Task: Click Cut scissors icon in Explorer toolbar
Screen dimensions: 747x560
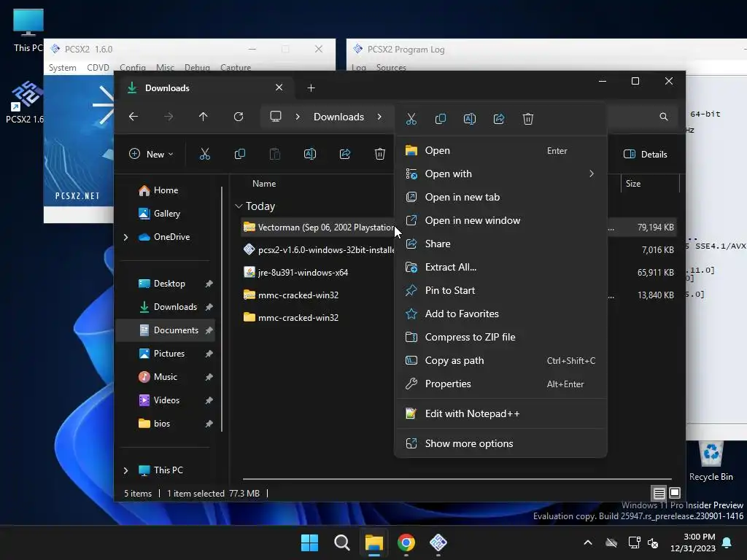Action: click(x=205, y=154)
